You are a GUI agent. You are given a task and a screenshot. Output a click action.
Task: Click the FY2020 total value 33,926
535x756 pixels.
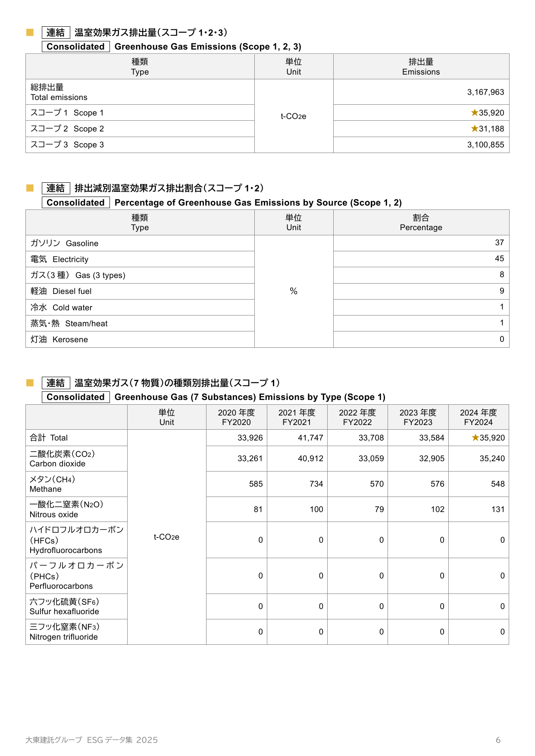tap(250, 438)
